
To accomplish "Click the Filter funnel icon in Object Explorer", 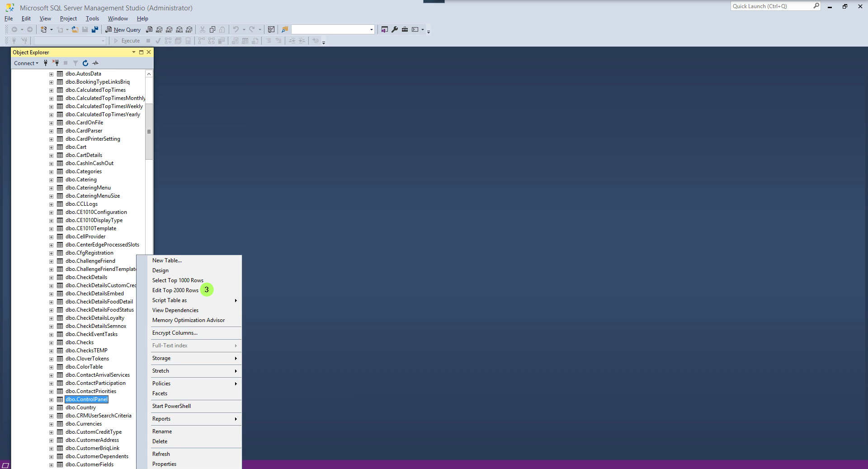I will click(x=75, y=63).
